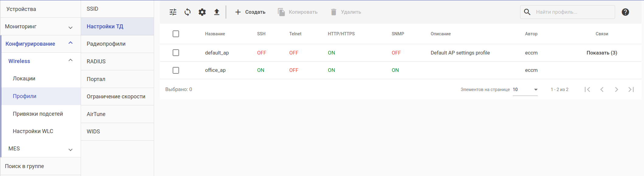
Task: Focus the Найти профиль search field
Action: click(x=572, y=12)
